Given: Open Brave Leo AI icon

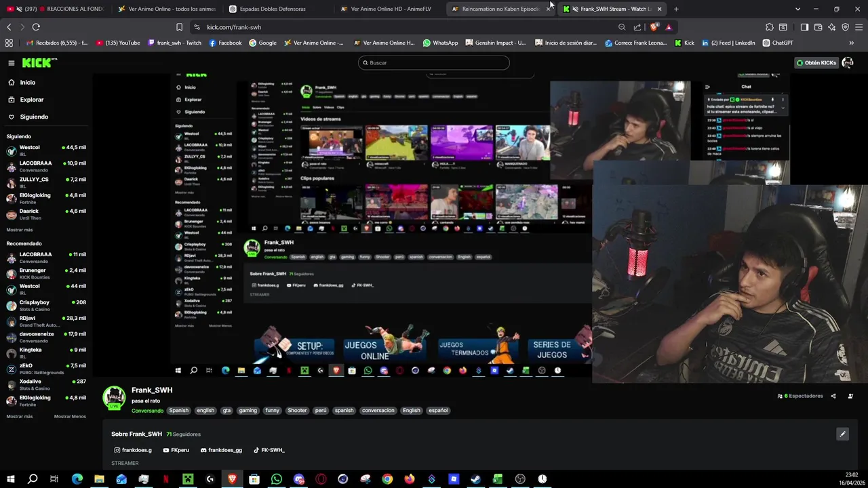Looking at the screenshot, I should coord(831,27).
